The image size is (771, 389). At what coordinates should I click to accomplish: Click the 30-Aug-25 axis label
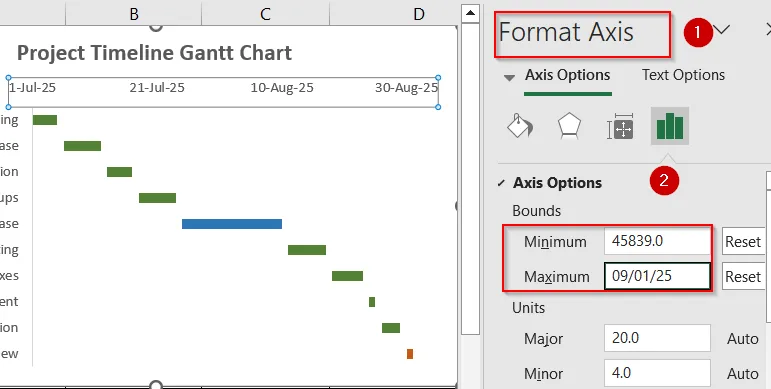406,88
